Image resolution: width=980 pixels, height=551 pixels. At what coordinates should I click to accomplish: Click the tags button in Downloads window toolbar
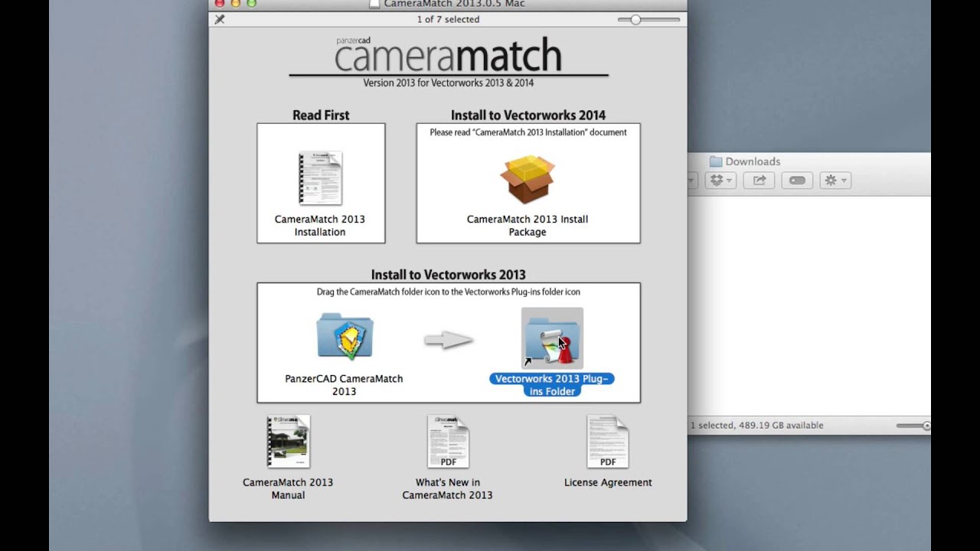pyautogui.click(x=797, y=181)
